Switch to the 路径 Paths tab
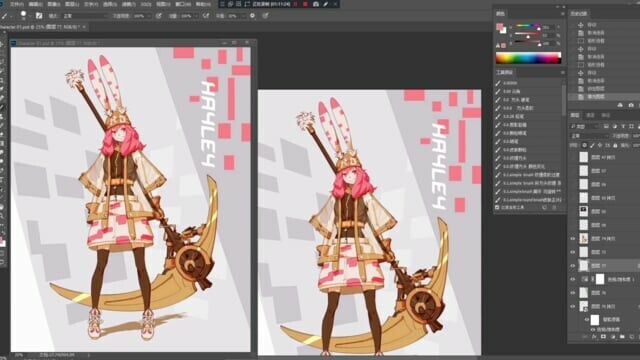The width and height of the screenshot is (640, 360). (606, 116)
